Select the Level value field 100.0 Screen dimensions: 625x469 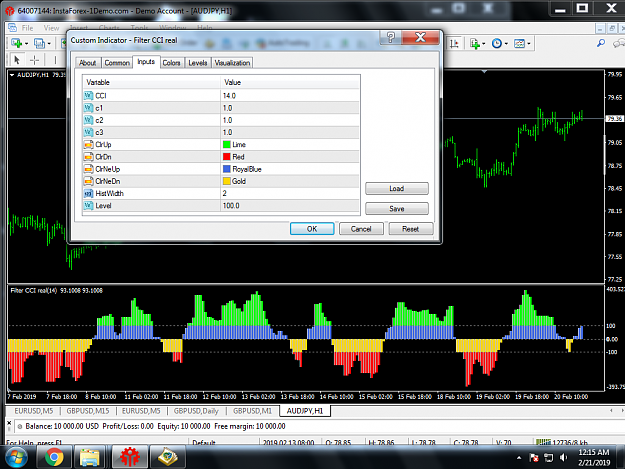tap(290, 206)
